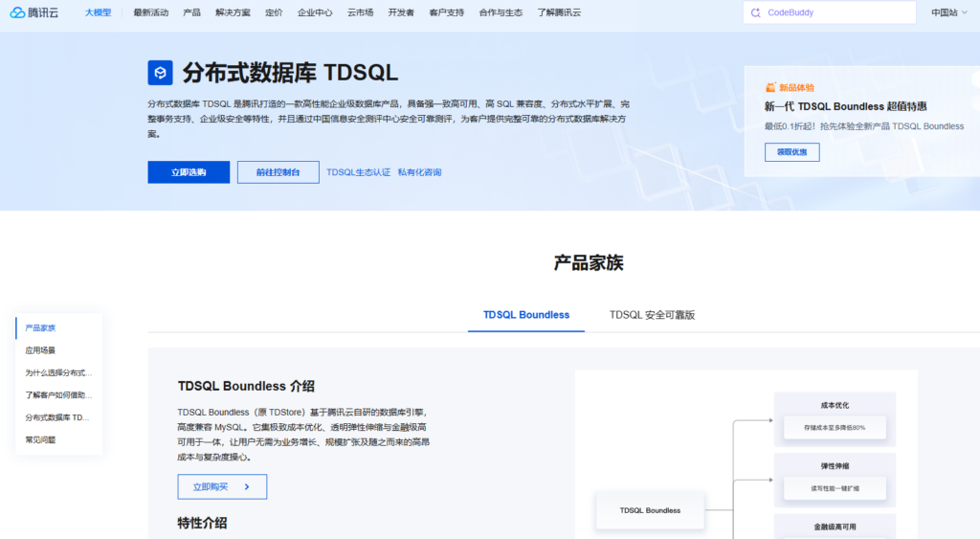The image size is (980, 539).
Task: Click the orange 新品体验 gift icon
Action: [x=770, y=87]
